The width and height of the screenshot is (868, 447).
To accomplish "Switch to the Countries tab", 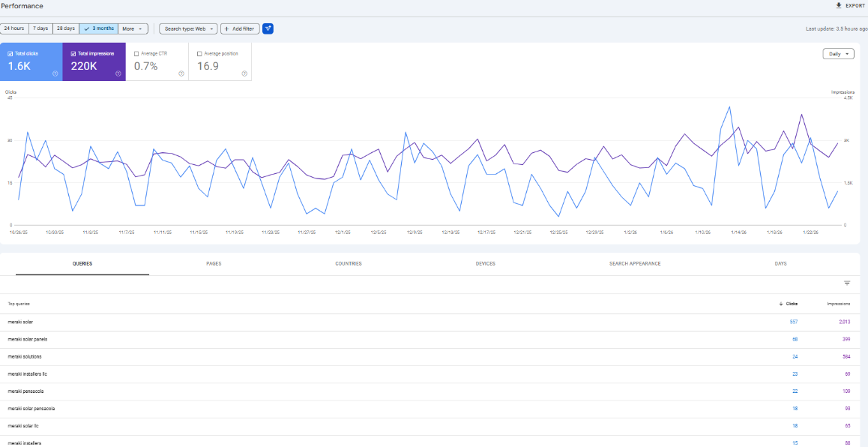I will click(349, 264).
